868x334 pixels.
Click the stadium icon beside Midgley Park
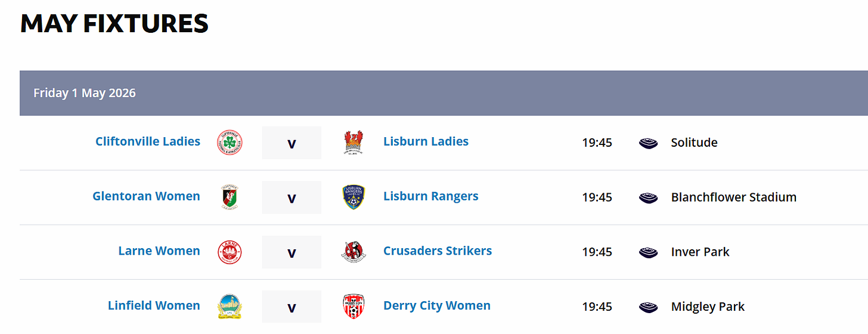tap(648, 307)
